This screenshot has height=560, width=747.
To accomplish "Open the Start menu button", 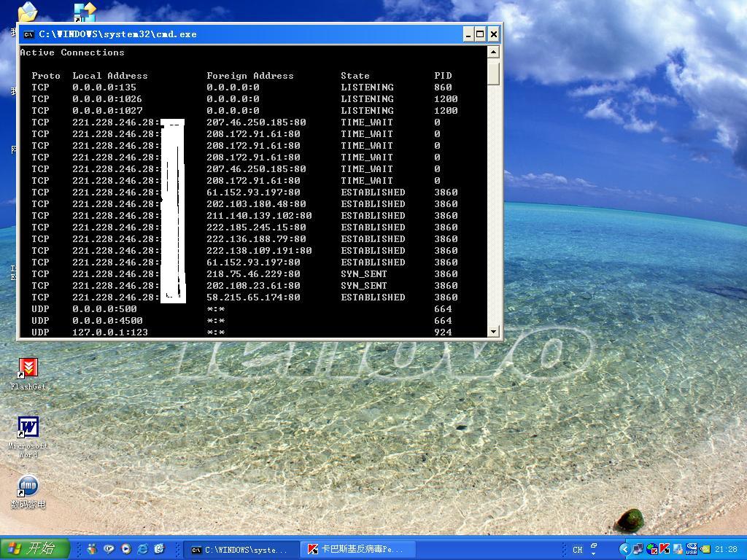I will coord(35,549).
